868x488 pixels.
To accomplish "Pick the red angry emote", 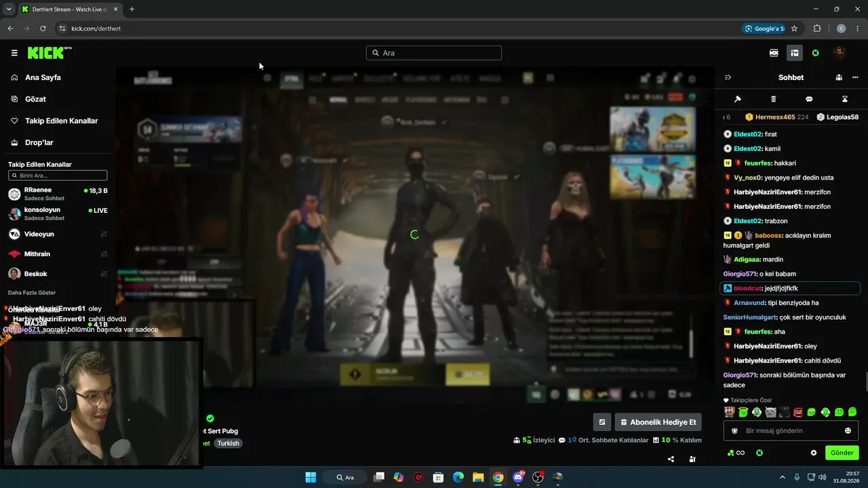I will tap(798, 412).
